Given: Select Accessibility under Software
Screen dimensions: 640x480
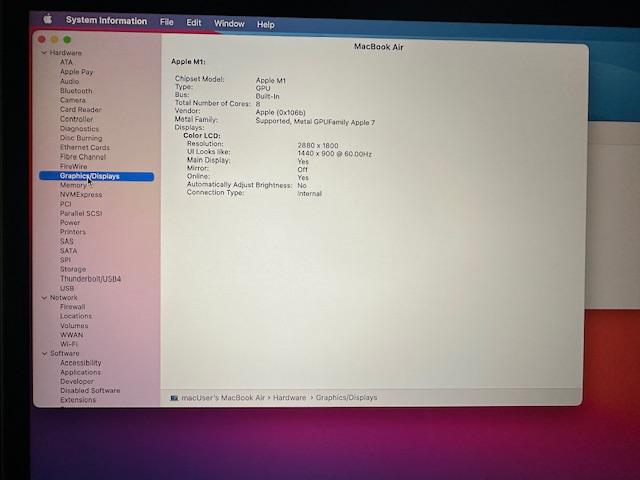Looking at the screenshot, I should pyautogui.click(x=80, y=363).
